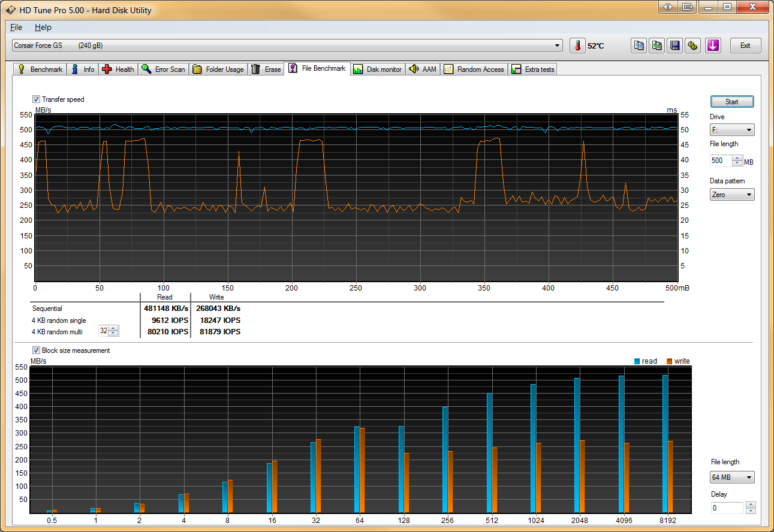Screen dimensions: 774x532
Task: Click the thermometer temperature icon
Action: [577, 46]
